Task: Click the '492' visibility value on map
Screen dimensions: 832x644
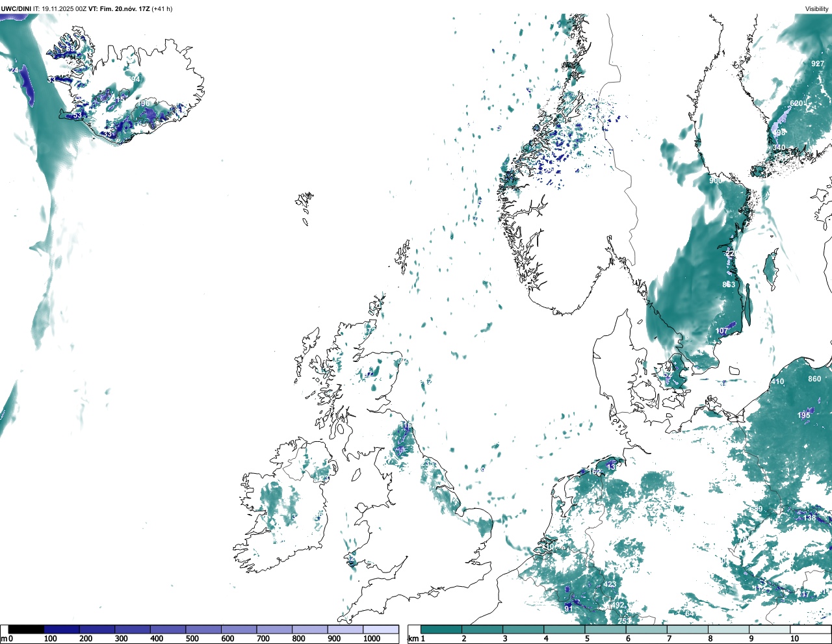Action: pos(617,605)
